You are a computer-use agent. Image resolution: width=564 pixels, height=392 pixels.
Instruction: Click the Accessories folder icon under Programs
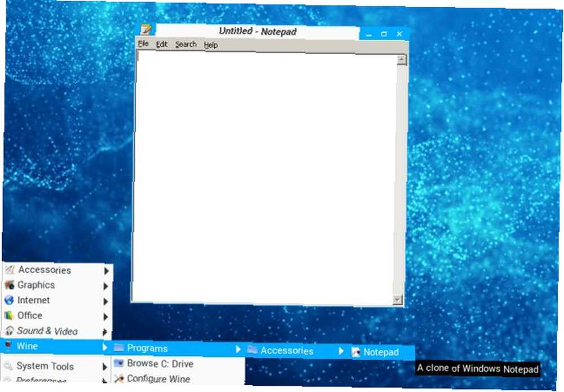[x=253, y=350]
